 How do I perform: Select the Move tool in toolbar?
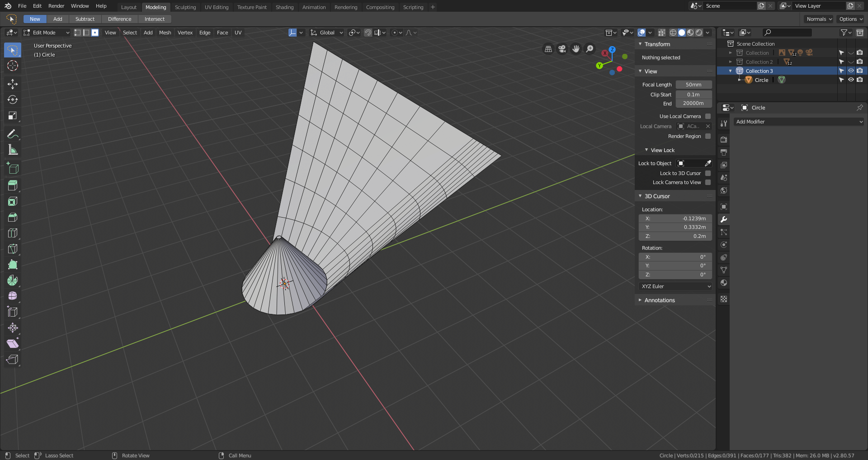[x=13, y=84]
